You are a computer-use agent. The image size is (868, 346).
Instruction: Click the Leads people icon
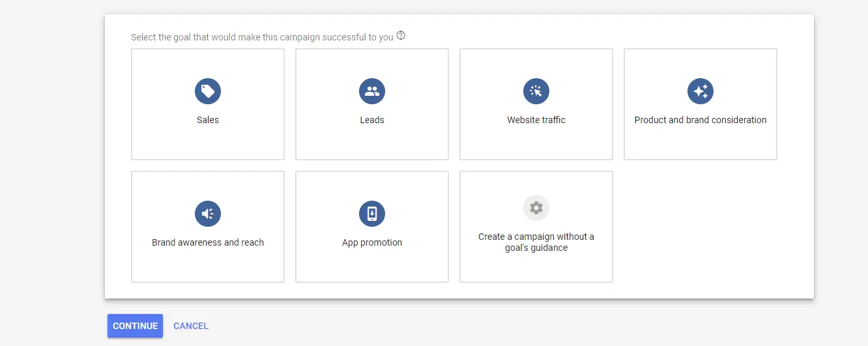coord(372,91)
